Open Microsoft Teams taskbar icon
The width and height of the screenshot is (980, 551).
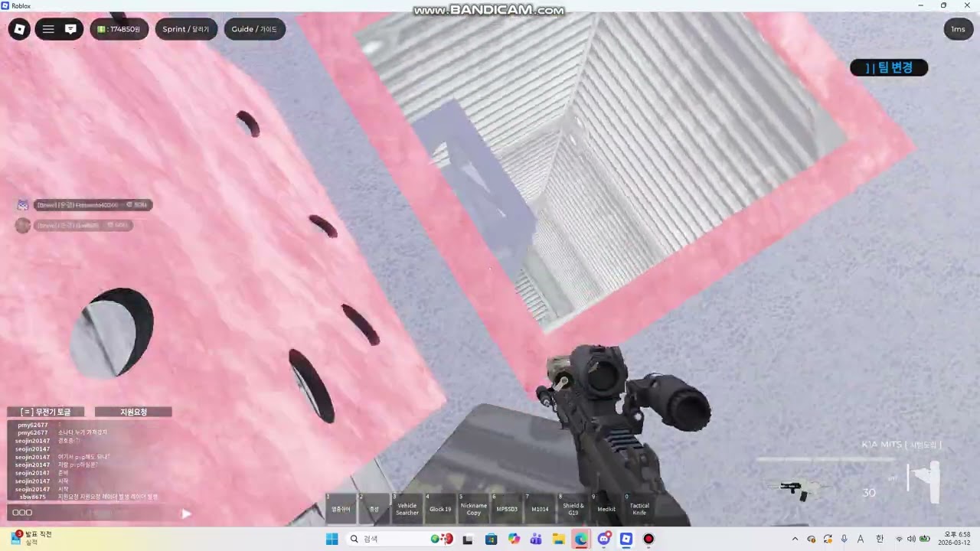coord(536,539)
